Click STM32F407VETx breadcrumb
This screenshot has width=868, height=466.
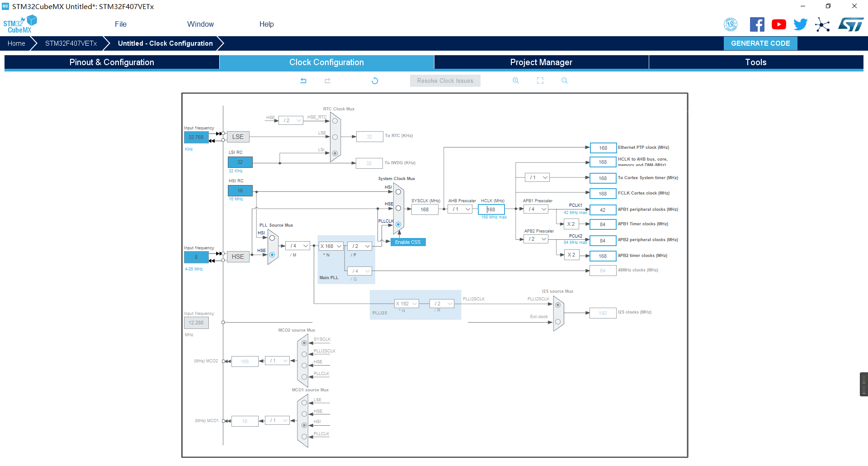point(71,43)
